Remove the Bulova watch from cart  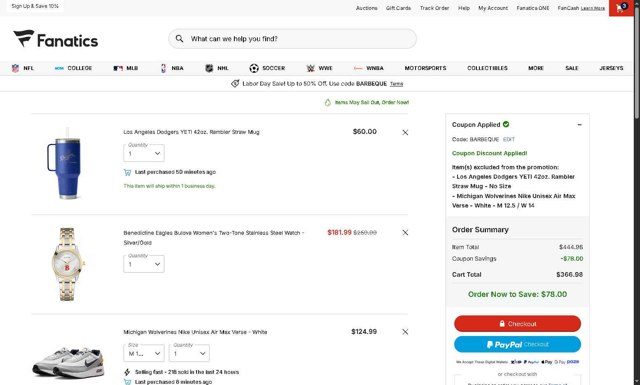405,233
